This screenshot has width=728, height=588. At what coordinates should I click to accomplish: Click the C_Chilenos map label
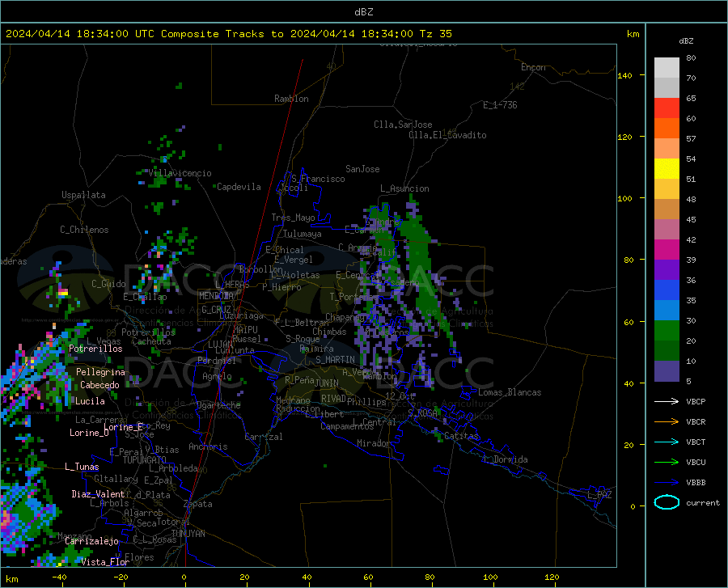click(x=84, y=230)
